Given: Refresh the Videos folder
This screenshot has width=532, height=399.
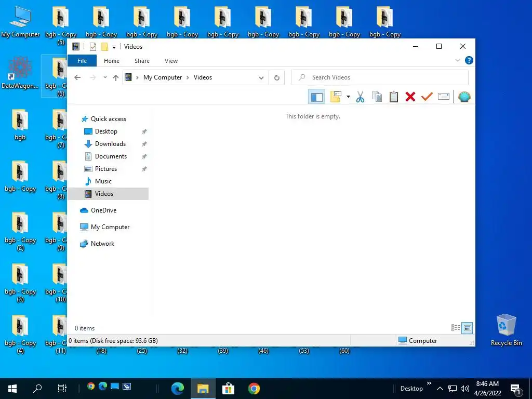Looking at the screenshot, I should coord(277,78).
